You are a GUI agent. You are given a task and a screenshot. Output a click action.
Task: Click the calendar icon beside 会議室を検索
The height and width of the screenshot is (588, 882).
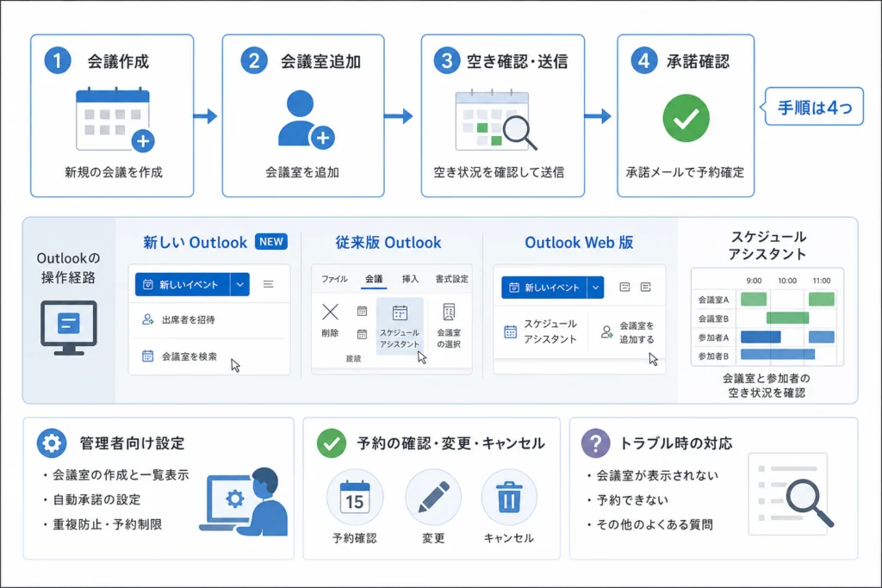point(147,356)
